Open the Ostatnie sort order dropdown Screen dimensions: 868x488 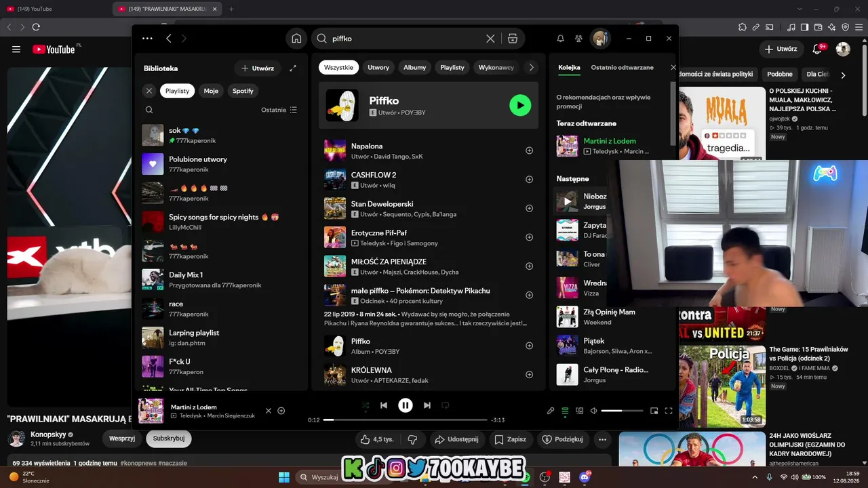coord(279,110)
